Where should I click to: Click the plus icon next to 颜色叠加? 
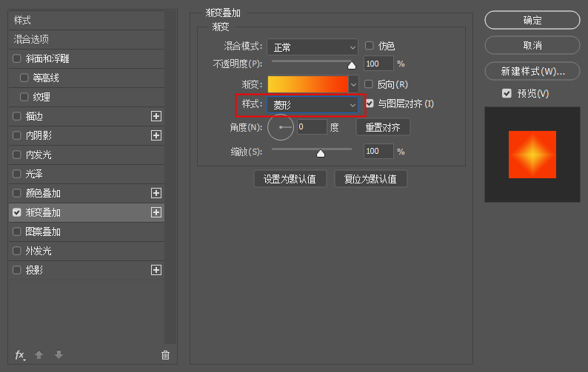click(156, 193)
